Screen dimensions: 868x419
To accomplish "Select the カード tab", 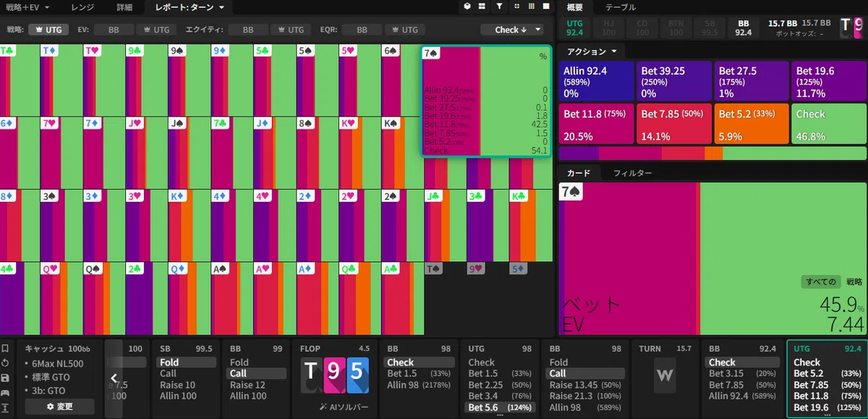I will (x=578, y=173).
